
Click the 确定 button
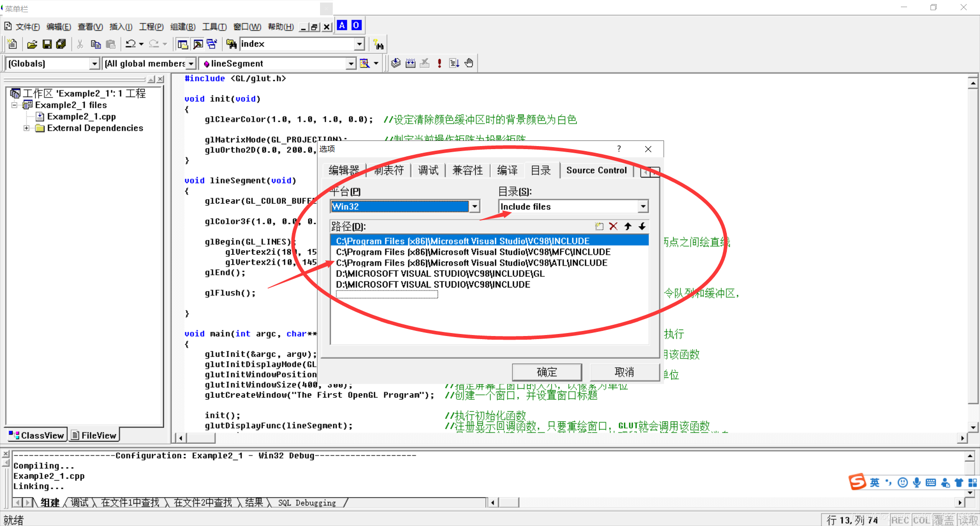(x=547, y=372)
